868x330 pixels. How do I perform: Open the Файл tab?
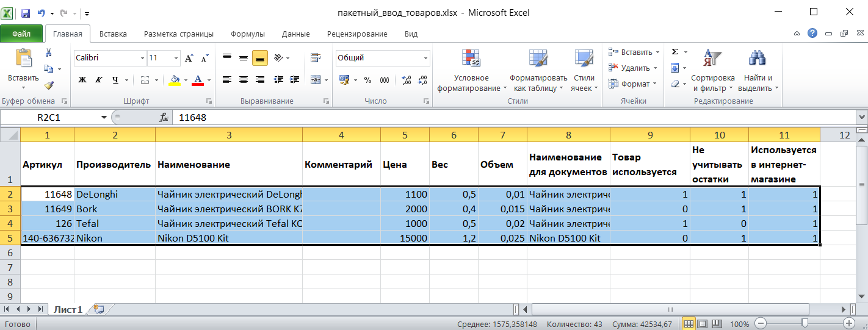tap(21, 34)
